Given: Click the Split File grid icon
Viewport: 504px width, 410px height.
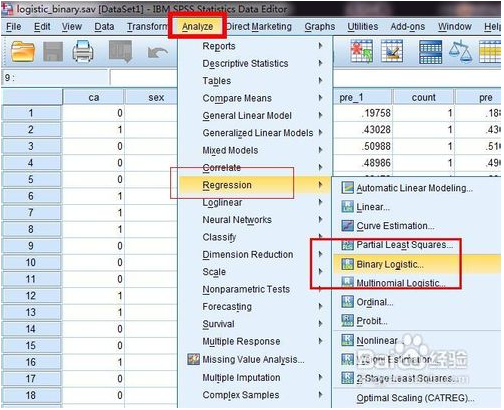Looking at the screenshot, I should pyautogui.click(x=430, y=52).
